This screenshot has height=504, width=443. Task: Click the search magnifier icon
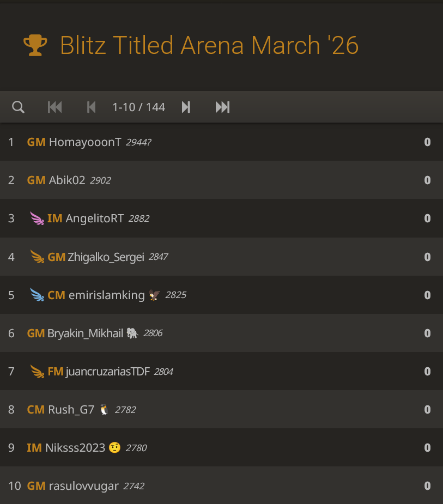point(18,107)
